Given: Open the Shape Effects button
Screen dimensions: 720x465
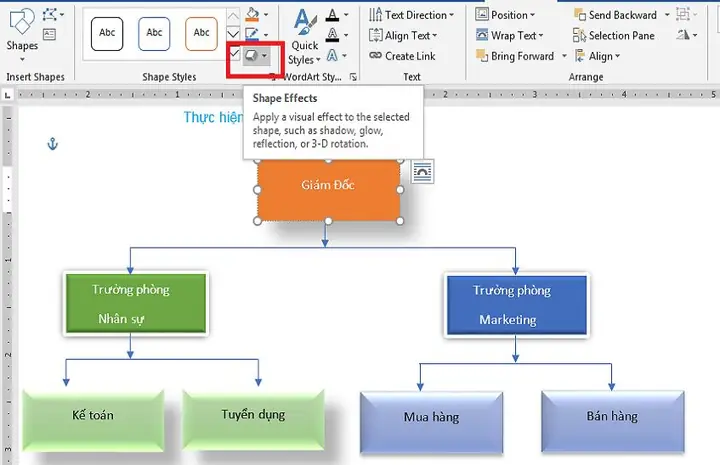Looking at the screenshot, I should [256, 56].
